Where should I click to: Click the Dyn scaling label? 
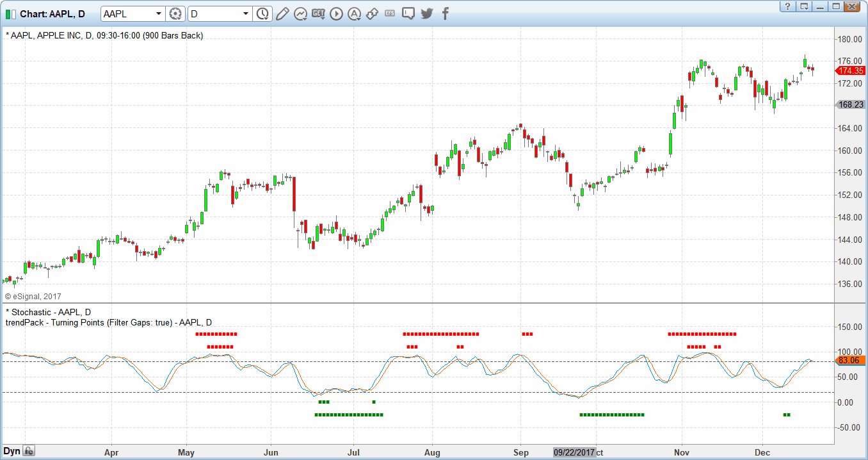[12, 451]
